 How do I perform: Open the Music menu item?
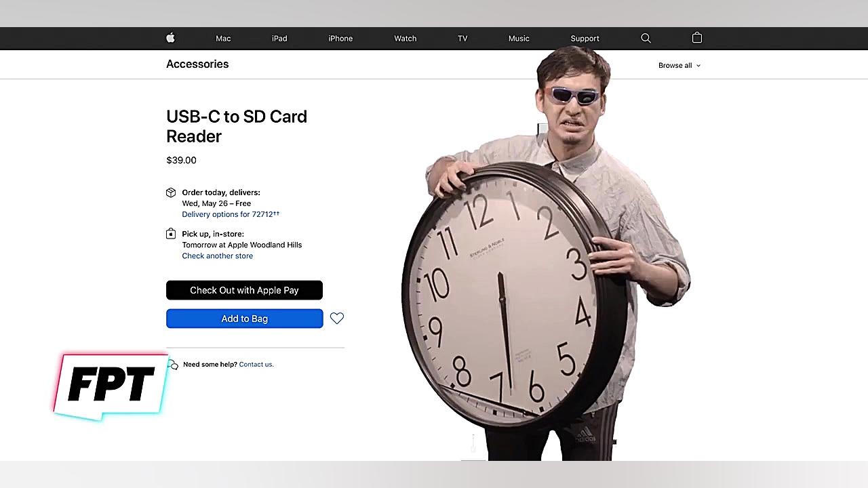[519, 39]
